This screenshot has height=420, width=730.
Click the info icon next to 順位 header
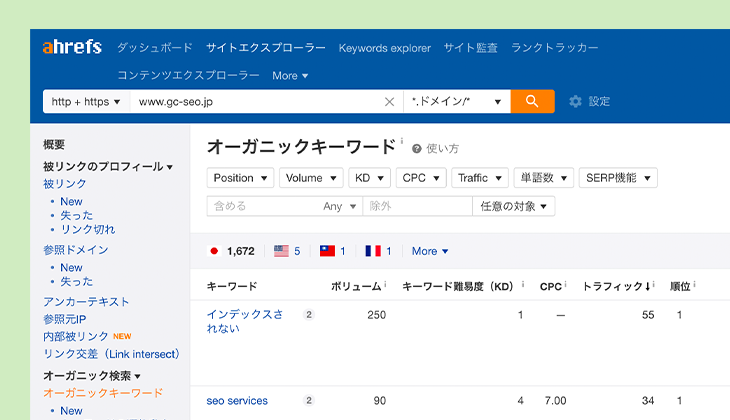[694, 284]
